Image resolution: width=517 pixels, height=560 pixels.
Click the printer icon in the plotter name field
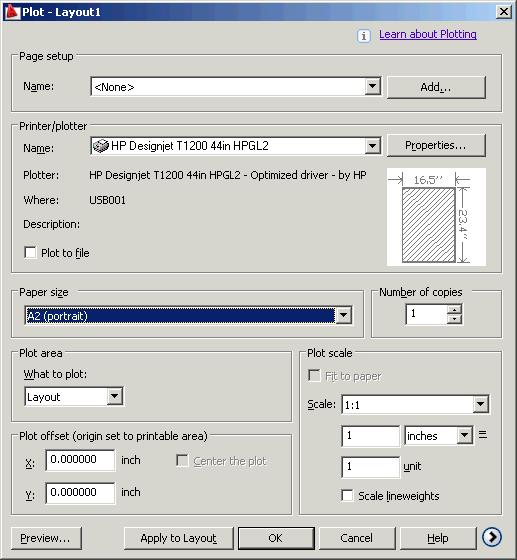tap(101, 146)
